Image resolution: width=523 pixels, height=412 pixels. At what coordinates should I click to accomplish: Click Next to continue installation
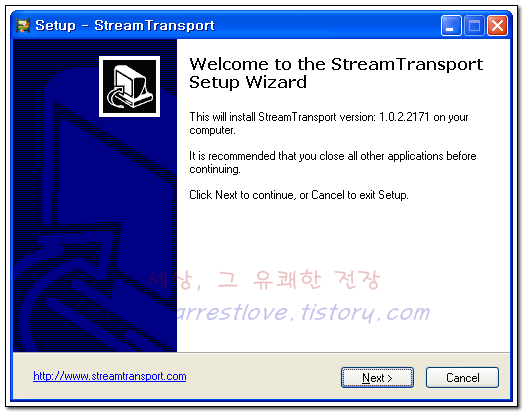click(x=377, y=378)
